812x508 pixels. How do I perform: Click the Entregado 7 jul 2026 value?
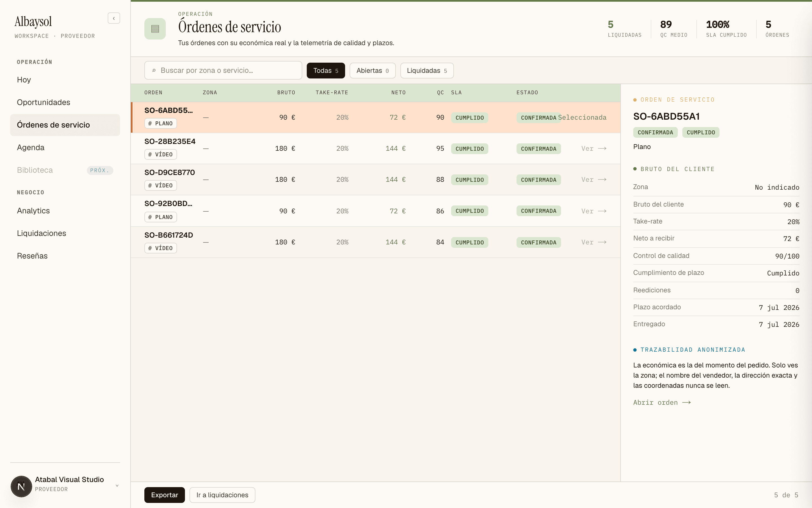(779, 325)
